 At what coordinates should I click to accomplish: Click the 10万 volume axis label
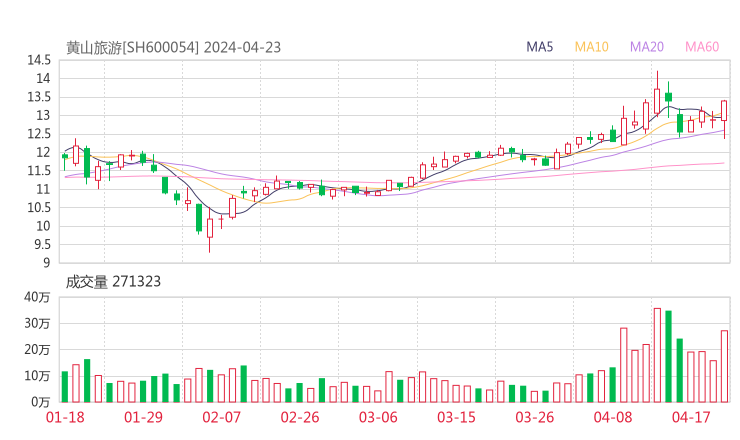pyautogui.click(x=37, y=376)
